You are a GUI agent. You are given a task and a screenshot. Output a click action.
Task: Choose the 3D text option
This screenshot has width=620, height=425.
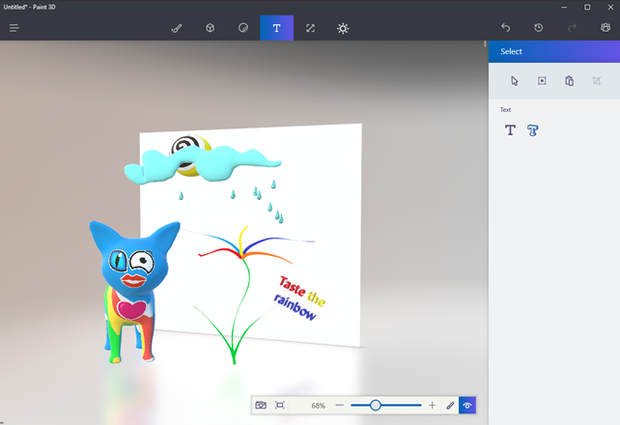pos(533,130)
